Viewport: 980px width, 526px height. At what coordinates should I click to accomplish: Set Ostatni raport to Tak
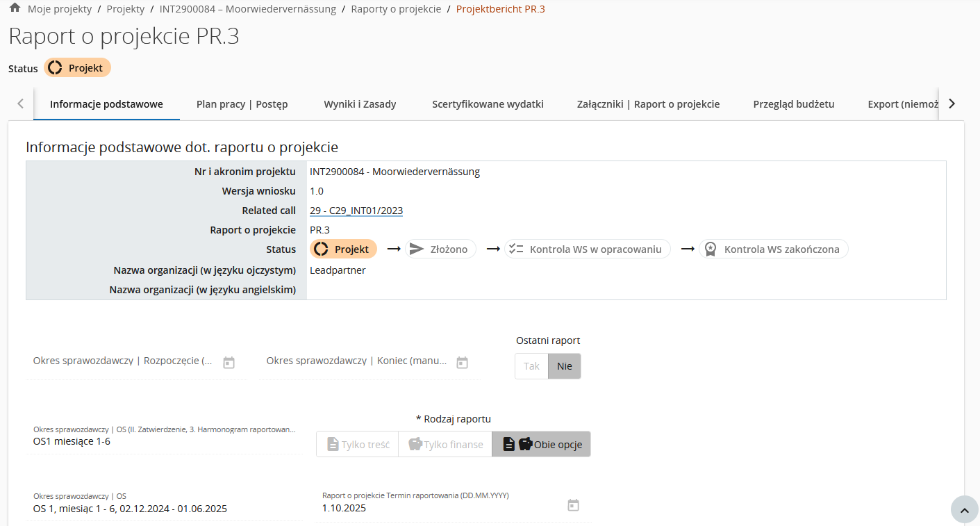click(x=531, y=366)
